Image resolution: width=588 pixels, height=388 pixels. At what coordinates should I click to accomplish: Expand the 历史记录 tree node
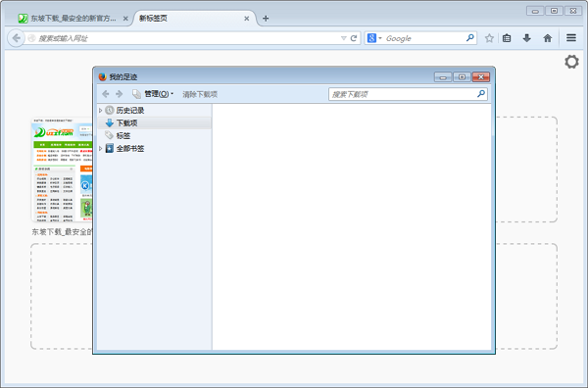101,110
